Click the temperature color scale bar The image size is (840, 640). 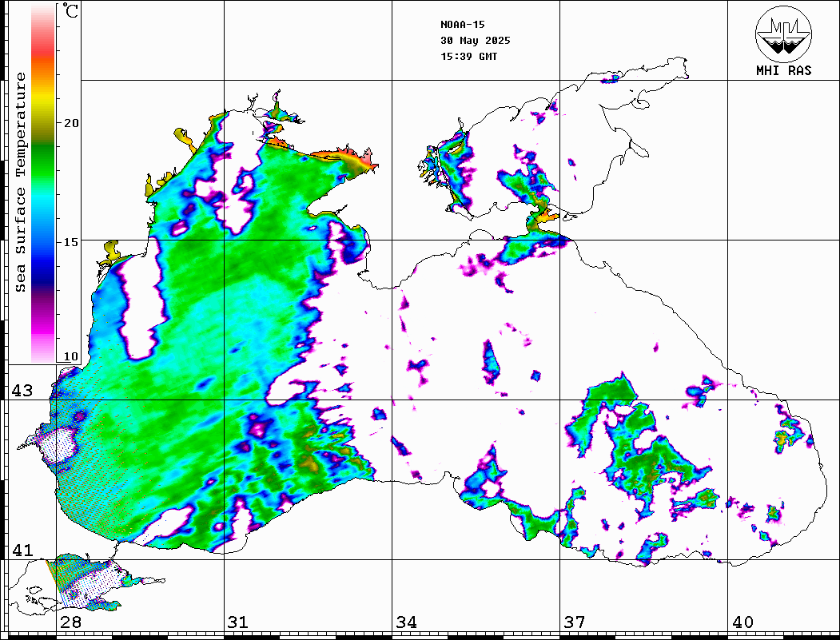[x=43, y=184]
